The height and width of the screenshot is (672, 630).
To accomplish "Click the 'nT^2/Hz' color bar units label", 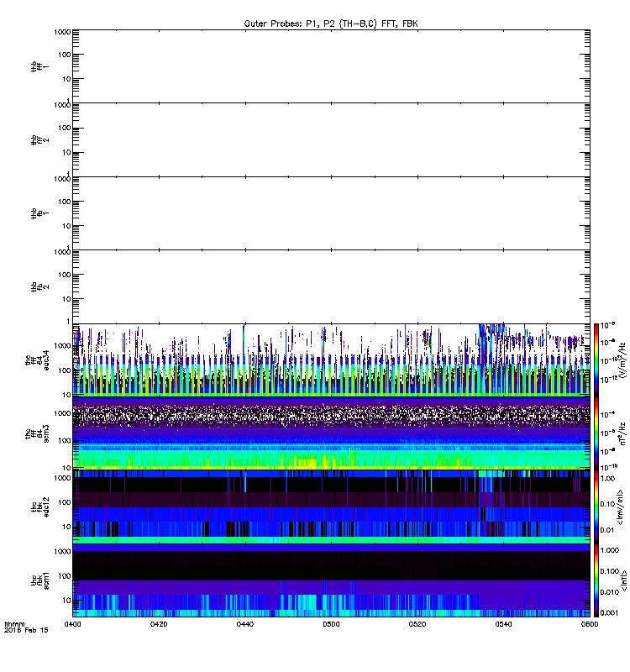I will (622, 433).
